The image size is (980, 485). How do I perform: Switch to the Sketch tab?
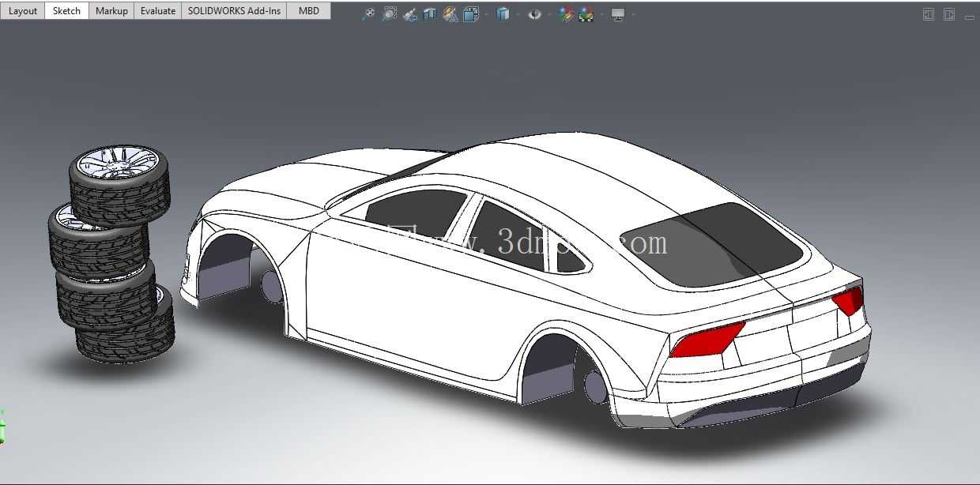(66, 11)
